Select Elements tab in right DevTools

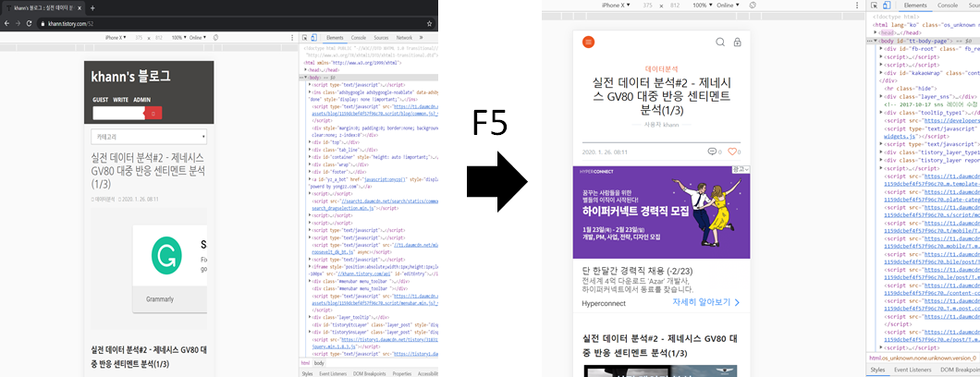coord(915,5)
